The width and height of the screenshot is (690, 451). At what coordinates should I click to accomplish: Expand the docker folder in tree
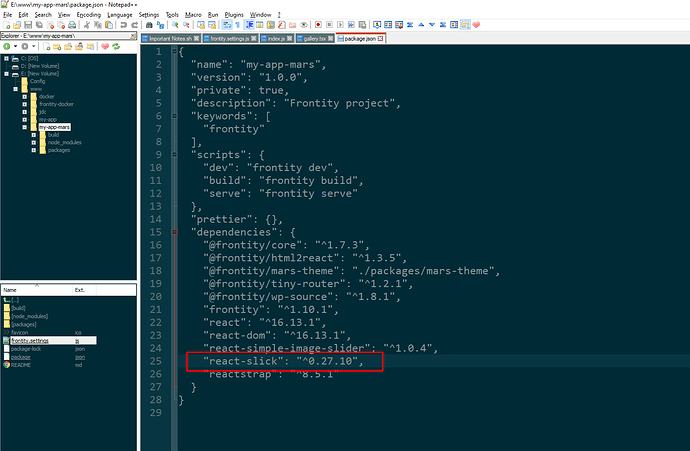pyautogui.click(x=25, y=96)
